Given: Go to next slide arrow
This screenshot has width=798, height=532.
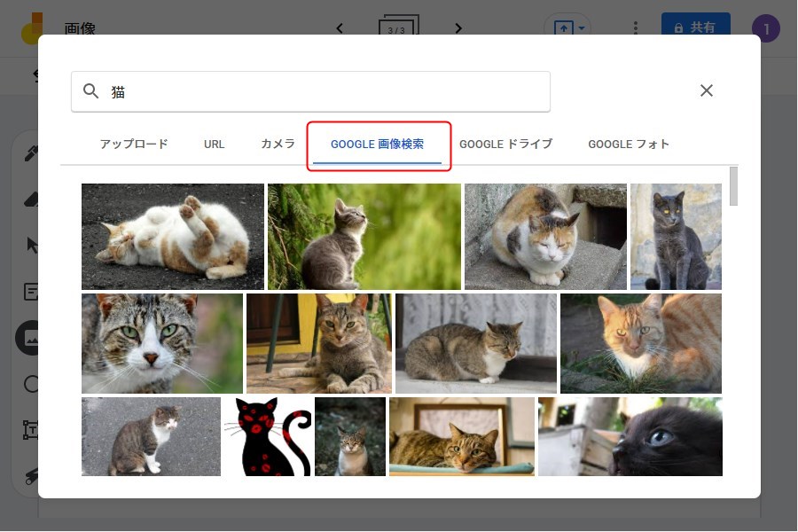Looking at the screenshot, I should point(458,28).
